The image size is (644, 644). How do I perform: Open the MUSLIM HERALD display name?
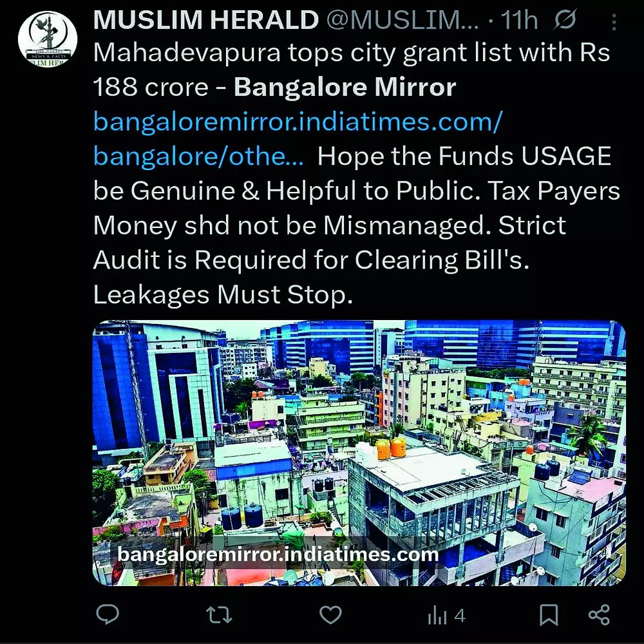[206, 20]
